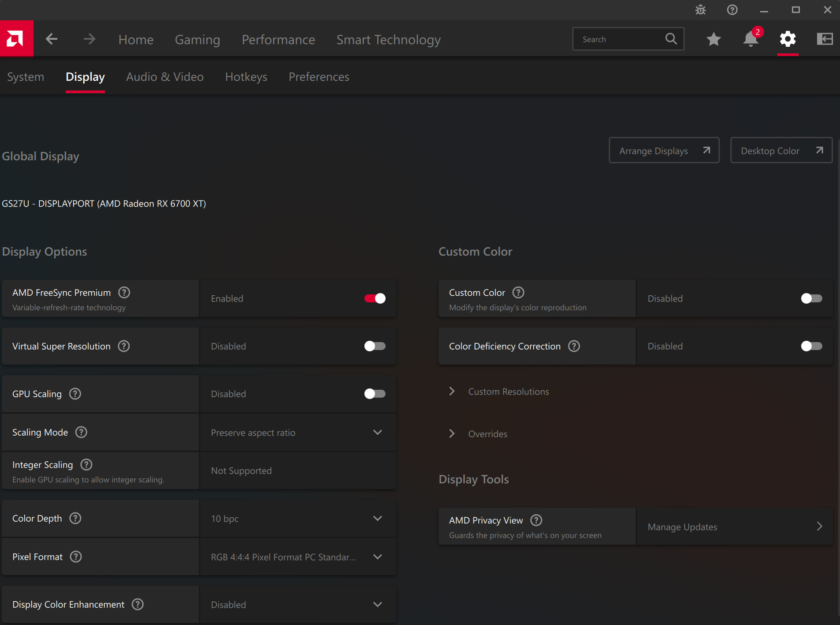The width and height of the screenshot is (840, 625).
Task: Show help for Color Deficiency Correction
Action: pos(574,346)
